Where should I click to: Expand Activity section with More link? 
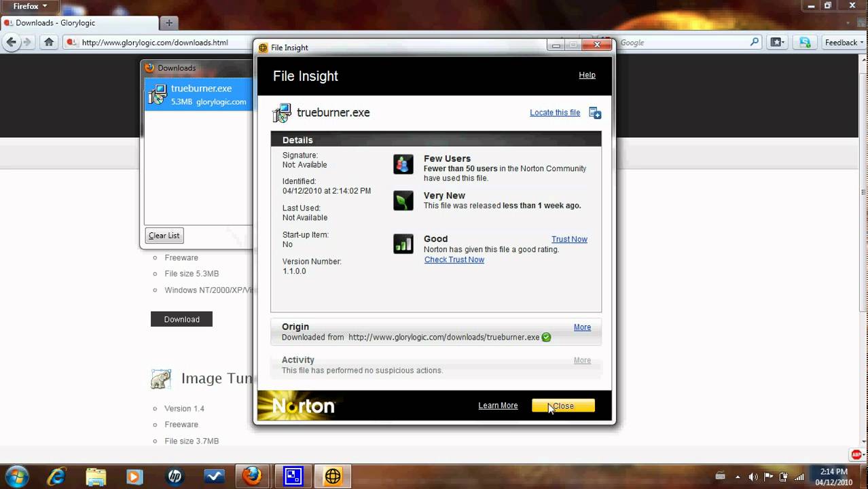pyautogui.click(x=582, y=360)
